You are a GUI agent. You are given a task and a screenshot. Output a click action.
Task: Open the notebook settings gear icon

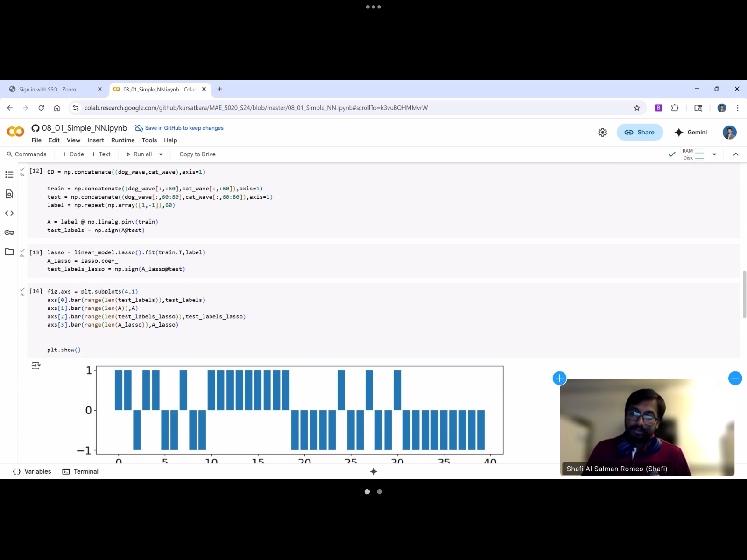[x=602, y=133]
